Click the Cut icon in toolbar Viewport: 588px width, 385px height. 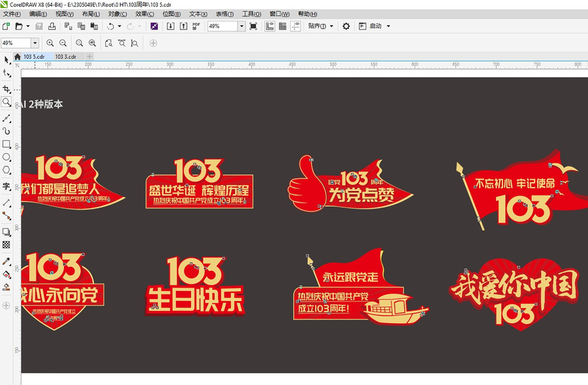[68, 26]
